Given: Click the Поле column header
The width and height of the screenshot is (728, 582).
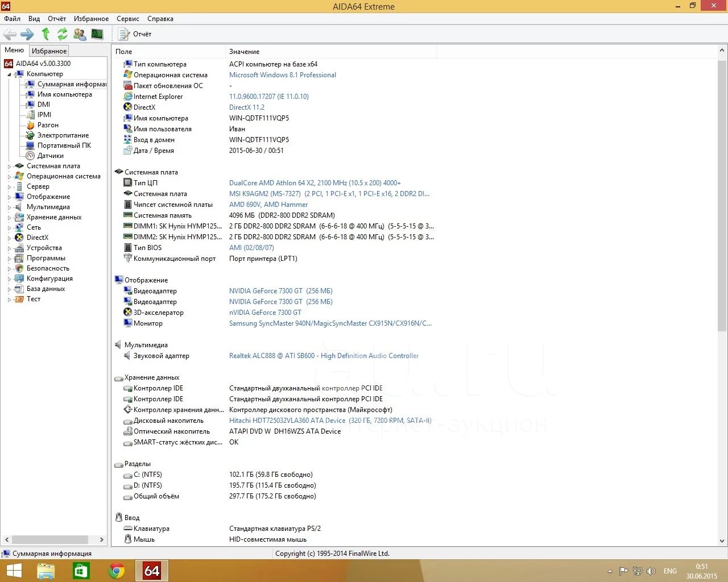Looking at the screenshot, I should point(168,52).
